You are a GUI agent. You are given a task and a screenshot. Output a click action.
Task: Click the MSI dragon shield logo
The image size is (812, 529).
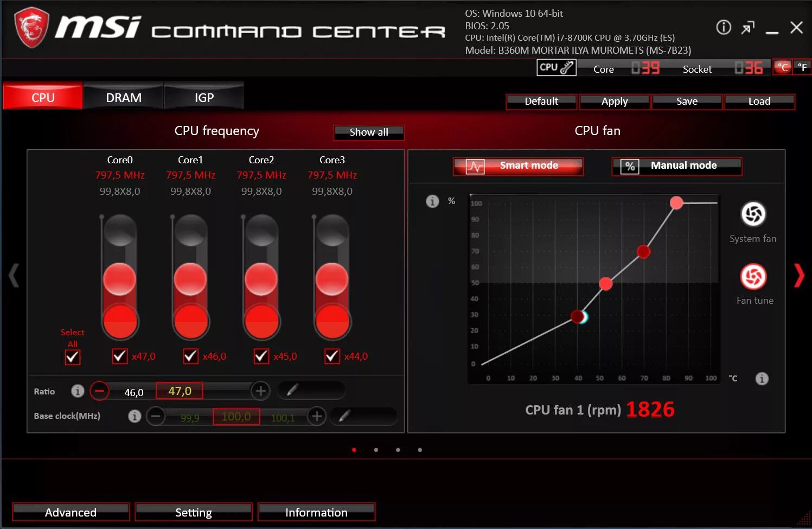pyautogui.click(x=31, y=27)
